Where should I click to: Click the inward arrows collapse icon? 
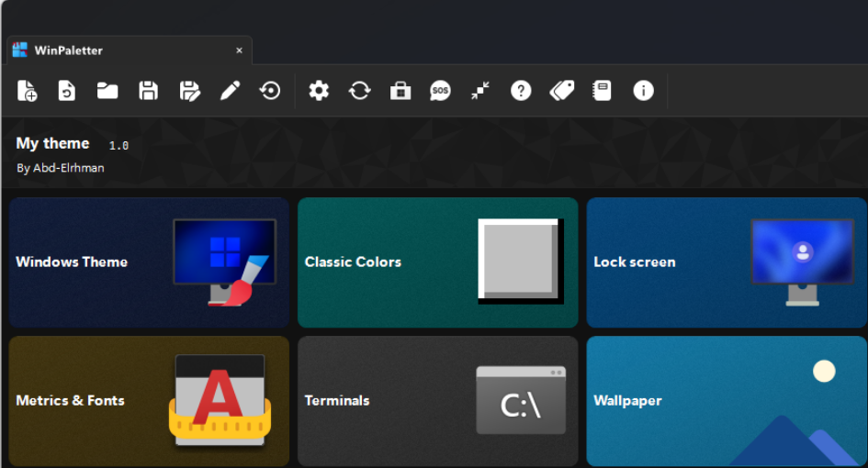pos(480,90)
